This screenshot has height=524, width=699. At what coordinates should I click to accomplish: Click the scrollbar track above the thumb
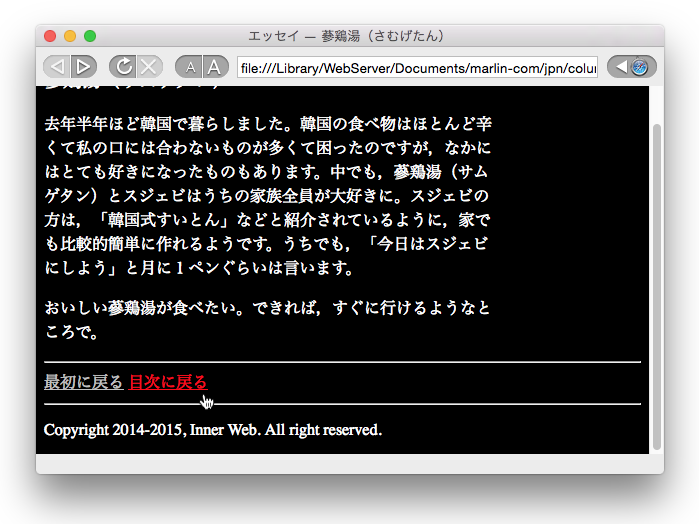(657, 105)
